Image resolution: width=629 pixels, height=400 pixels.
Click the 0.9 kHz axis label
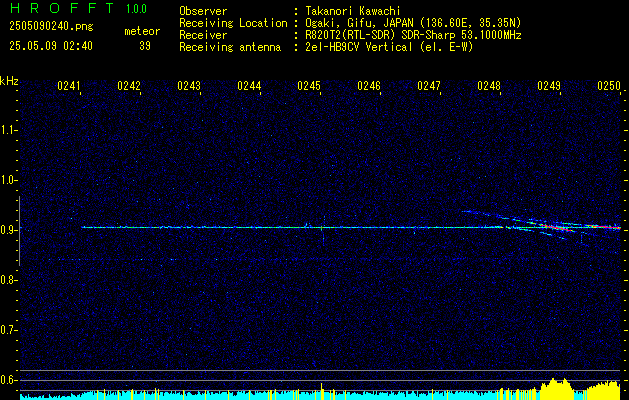(x=8, y=230)
